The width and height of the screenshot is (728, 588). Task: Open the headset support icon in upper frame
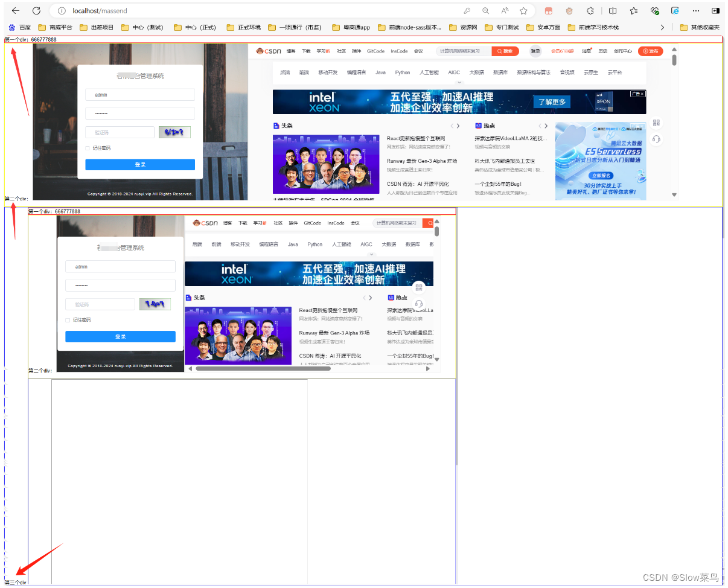coord(657,139)
